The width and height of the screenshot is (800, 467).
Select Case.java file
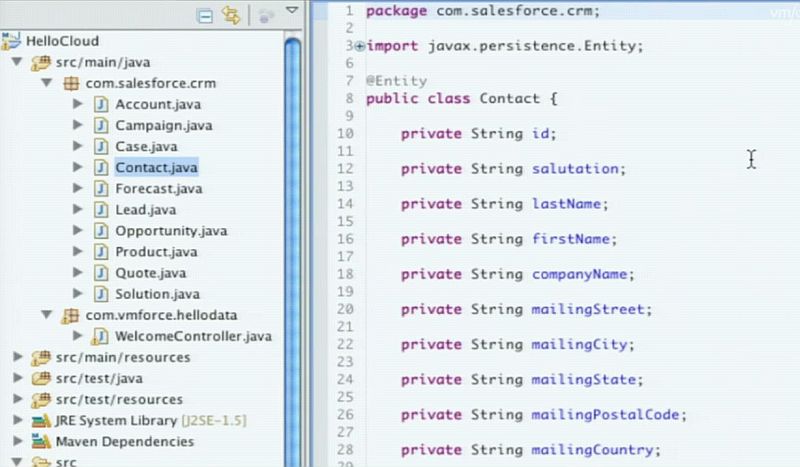(x=146, y=146)
